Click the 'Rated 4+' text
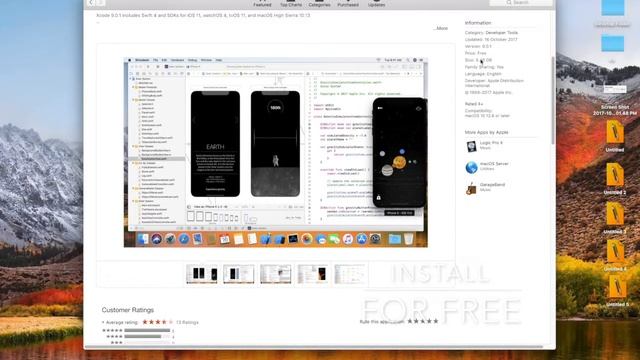 tap(473, 104)
